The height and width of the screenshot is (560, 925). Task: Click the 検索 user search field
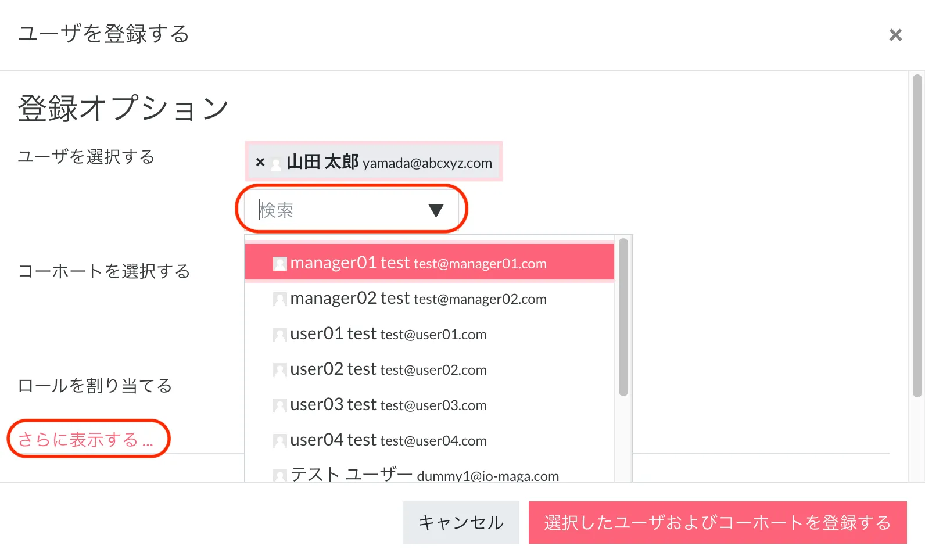pyautogui.click(x=337, y=210)
